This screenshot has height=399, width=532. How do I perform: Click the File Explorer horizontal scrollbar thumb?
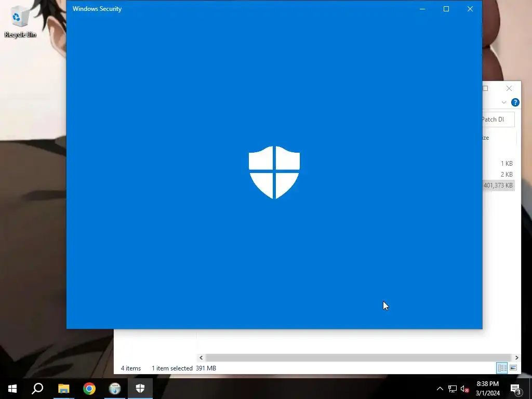pos(358,357)
